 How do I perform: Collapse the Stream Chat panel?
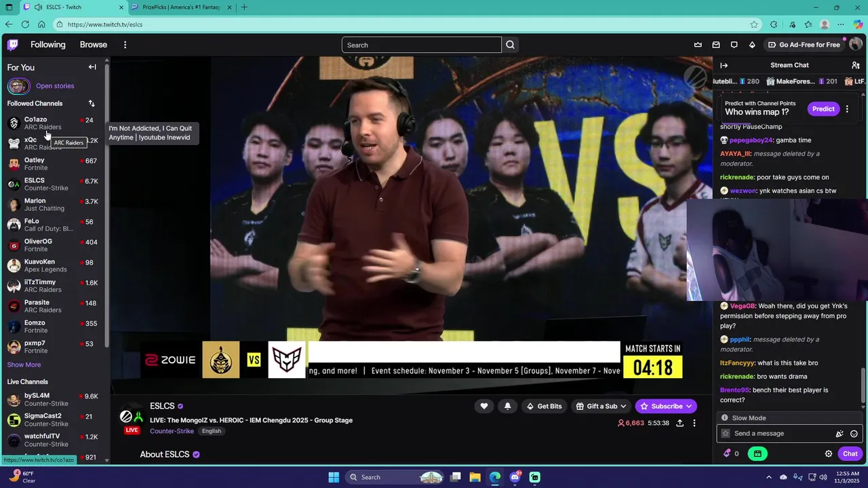click(x=724, y=65)
